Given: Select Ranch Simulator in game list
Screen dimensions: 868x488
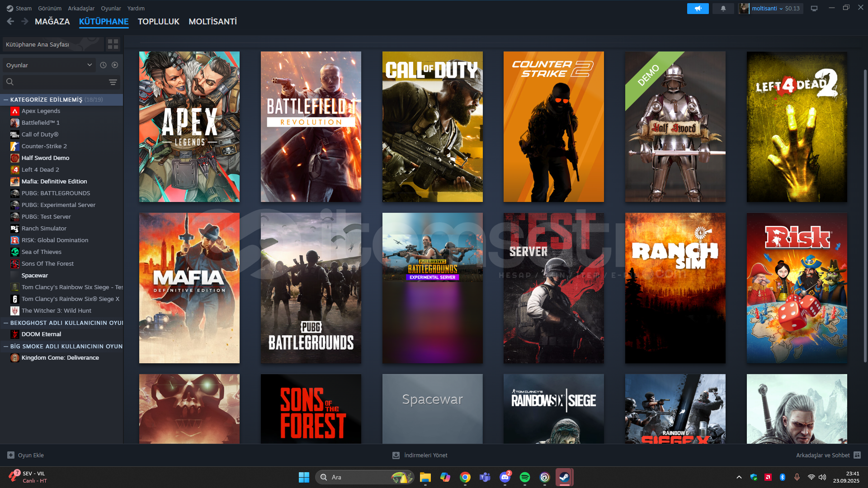Looking at the screenshot, I should point(44,228).
